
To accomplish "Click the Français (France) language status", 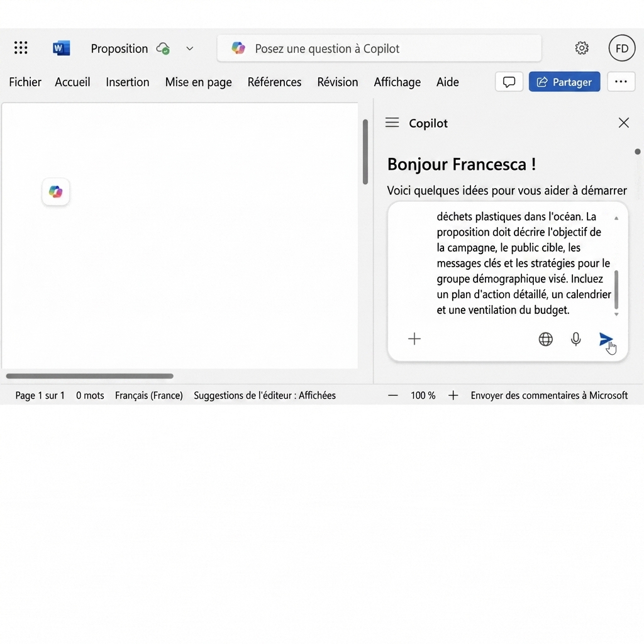I will 148,395.
